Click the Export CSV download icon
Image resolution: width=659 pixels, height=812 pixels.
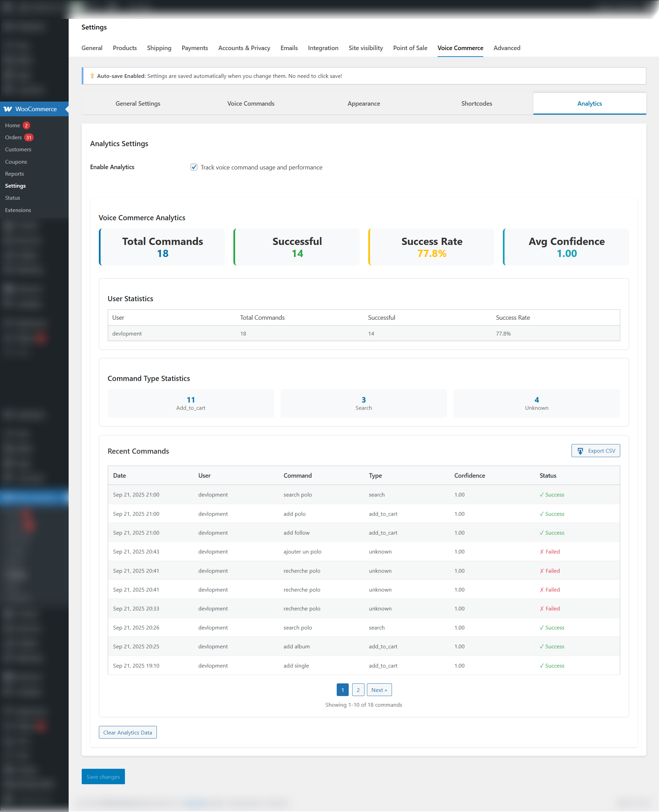pyautogui.click(x=580, y=451)
